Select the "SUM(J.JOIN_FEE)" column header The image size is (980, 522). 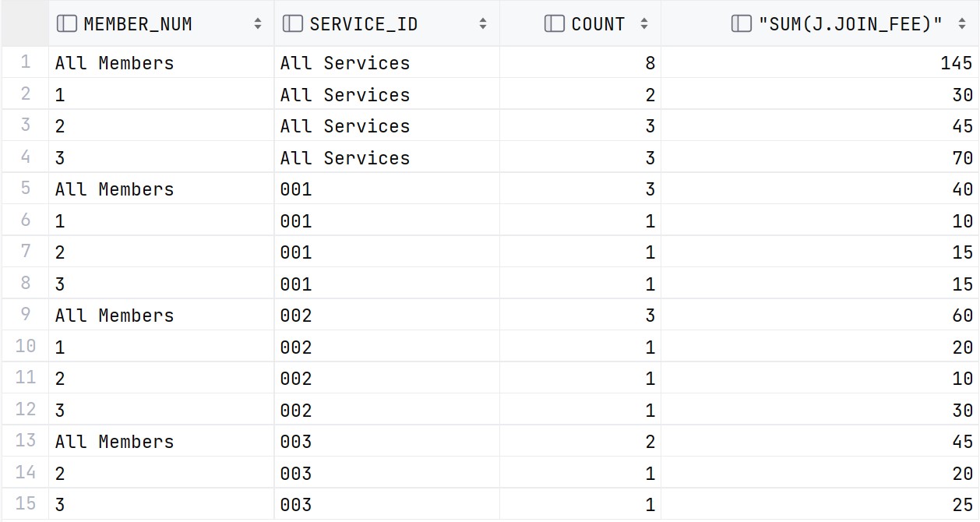pyautogui.click(x=820, y=23)
